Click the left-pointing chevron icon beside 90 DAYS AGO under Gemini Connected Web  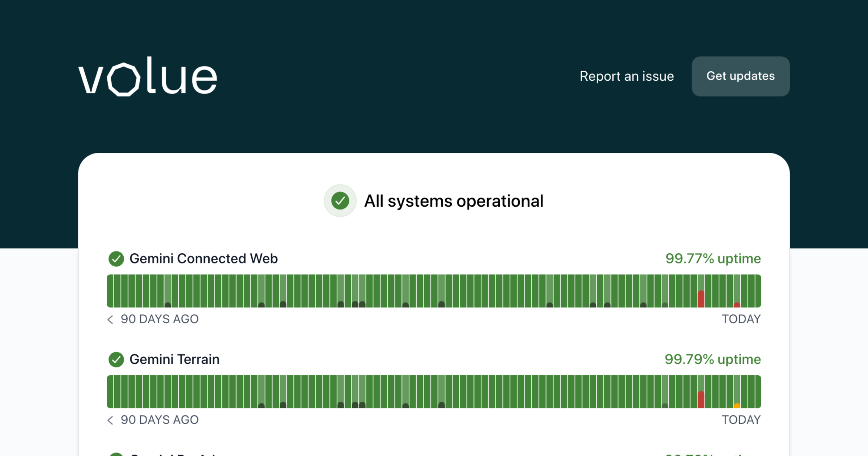tap(110, 320)
